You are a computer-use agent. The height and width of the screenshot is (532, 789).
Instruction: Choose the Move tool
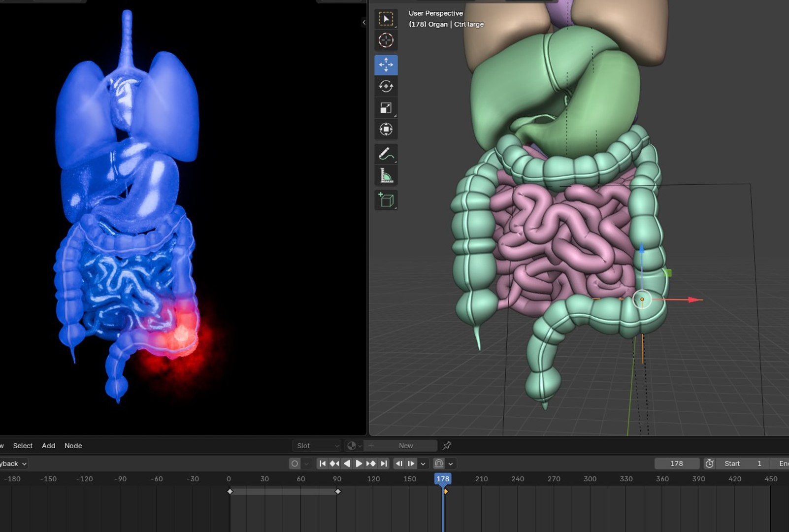pyautogui.click(x=386, y=65)
